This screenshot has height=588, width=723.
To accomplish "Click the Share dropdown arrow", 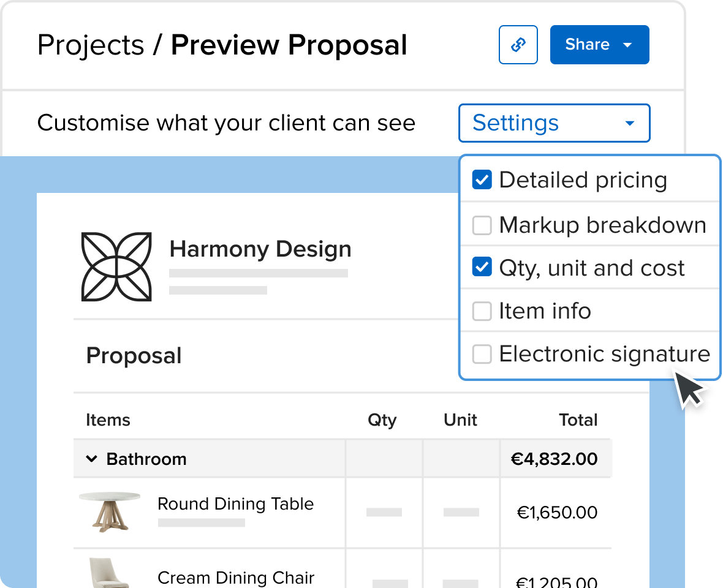I will [x=627, y=45].
